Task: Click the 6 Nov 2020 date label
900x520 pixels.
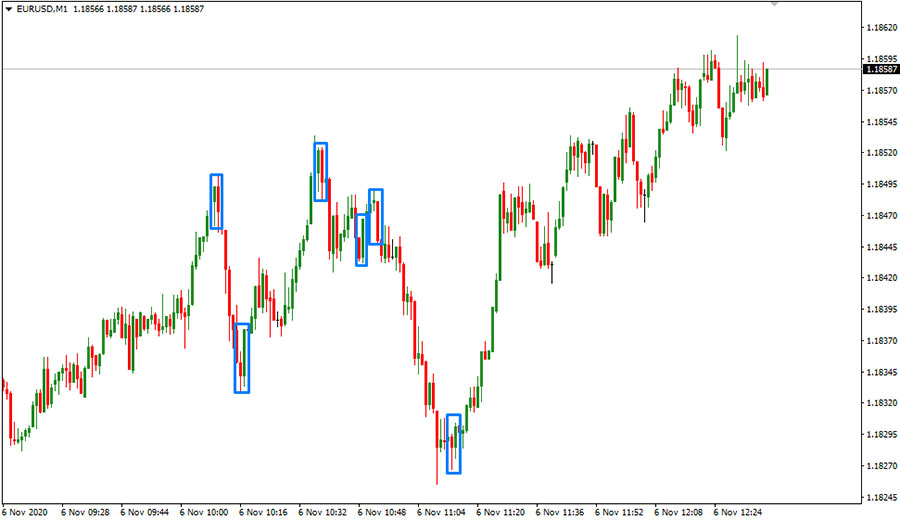Action: (x=27, y=510)
